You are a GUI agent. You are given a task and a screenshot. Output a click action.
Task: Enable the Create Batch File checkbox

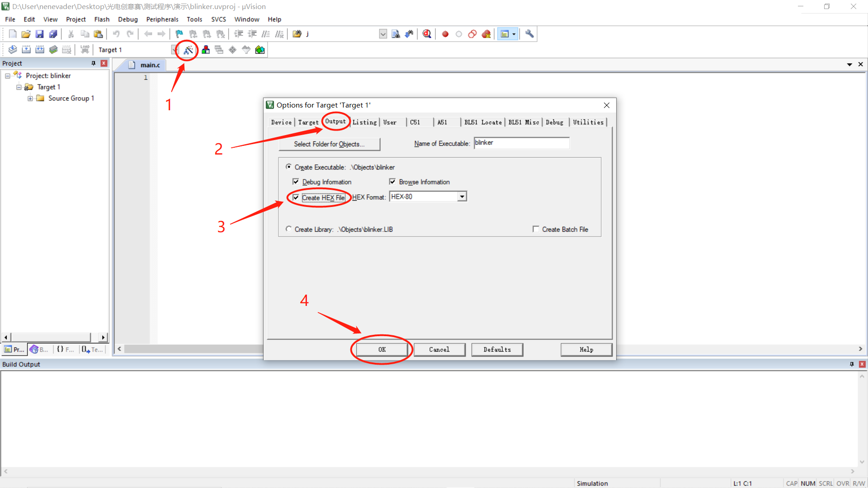pyautogui.click(x=536, y=229)
